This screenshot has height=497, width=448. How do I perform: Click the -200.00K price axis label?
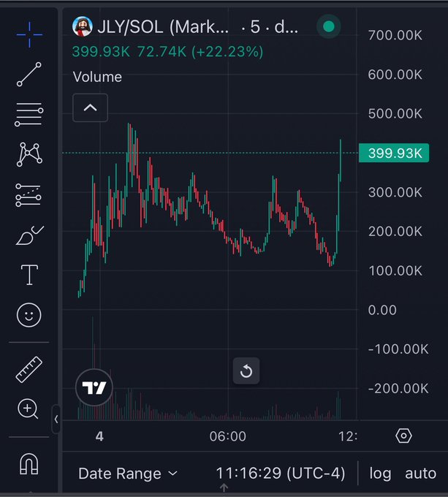point(398,389)
